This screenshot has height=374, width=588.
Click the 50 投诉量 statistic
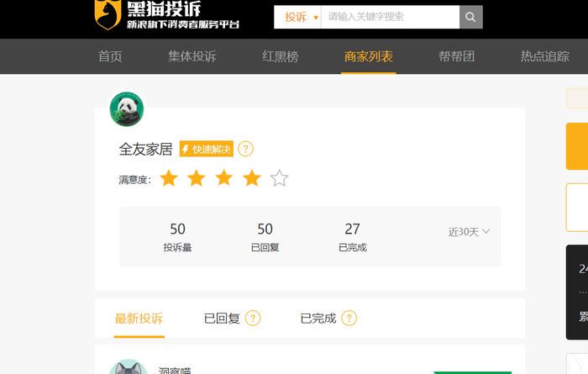pyautogui.click(x=177, y=237)
